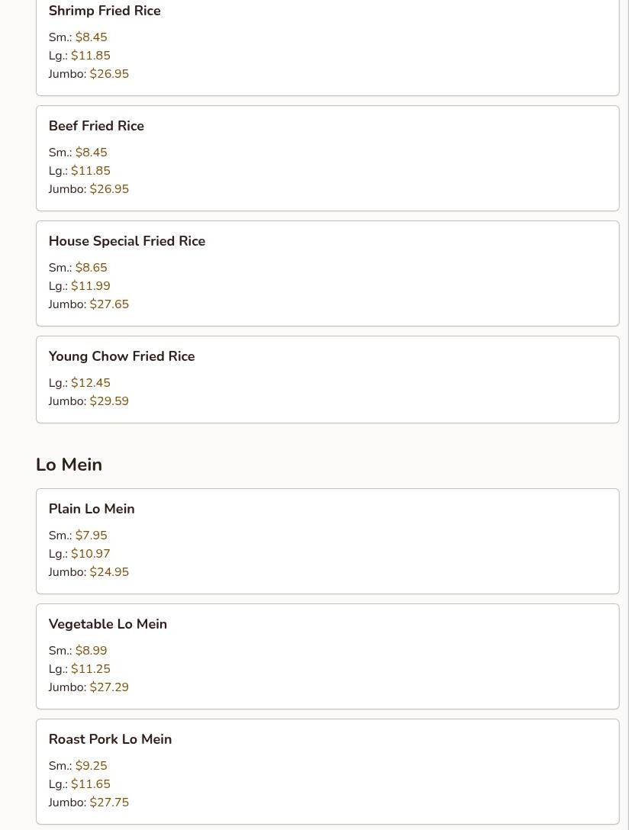644x830 pixels.
Task: Click Beef Fried Rice large price $11.85
Action: (91, 171)
